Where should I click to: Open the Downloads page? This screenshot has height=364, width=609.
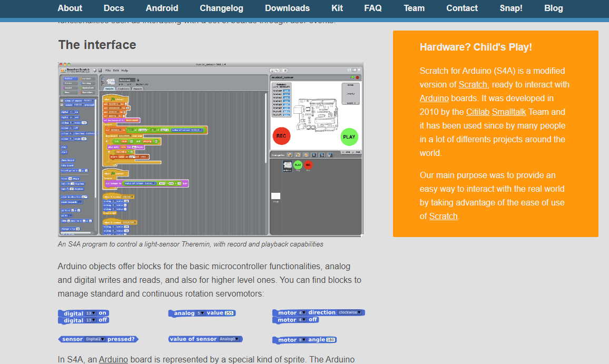[x=288, y=8]
